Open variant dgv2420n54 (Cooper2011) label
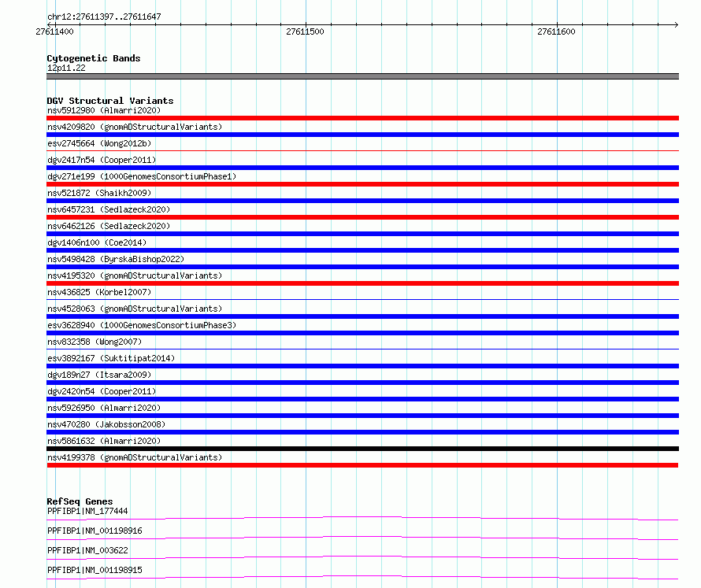The height and width of the screenshot is (588, 701). [102, 391]
